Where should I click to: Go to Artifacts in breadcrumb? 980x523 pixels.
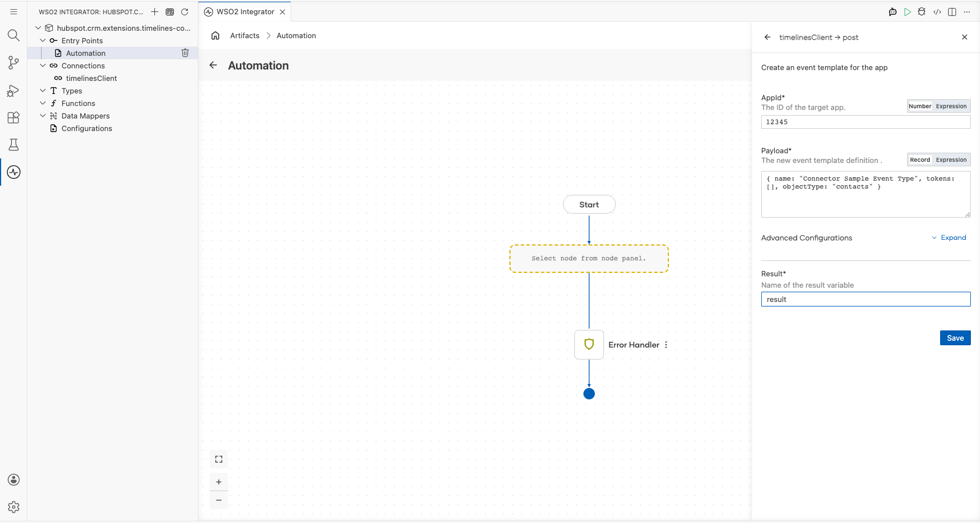click(244, 35)
